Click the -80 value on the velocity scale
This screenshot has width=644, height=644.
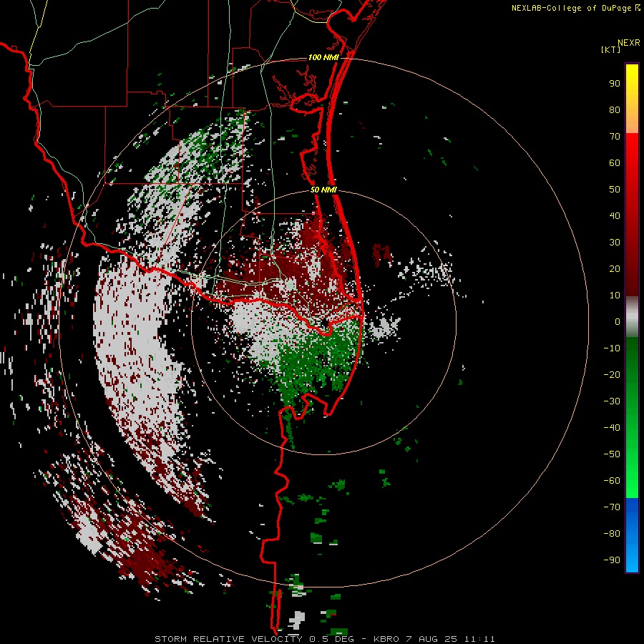[x=612, y=534]
